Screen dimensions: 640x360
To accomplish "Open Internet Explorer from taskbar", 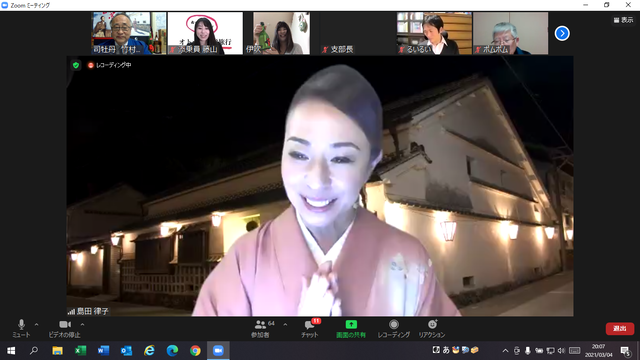I will [x=149, y=351].
